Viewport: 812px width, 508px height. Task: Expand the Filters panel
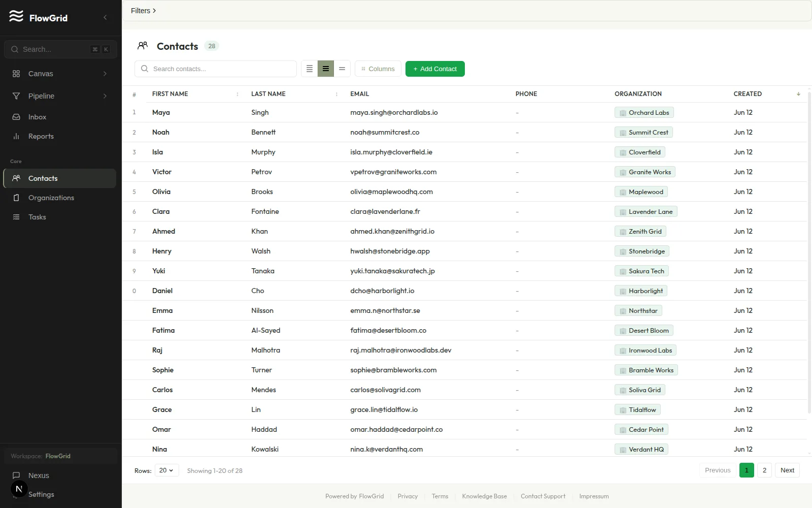(x=143, y=11)
